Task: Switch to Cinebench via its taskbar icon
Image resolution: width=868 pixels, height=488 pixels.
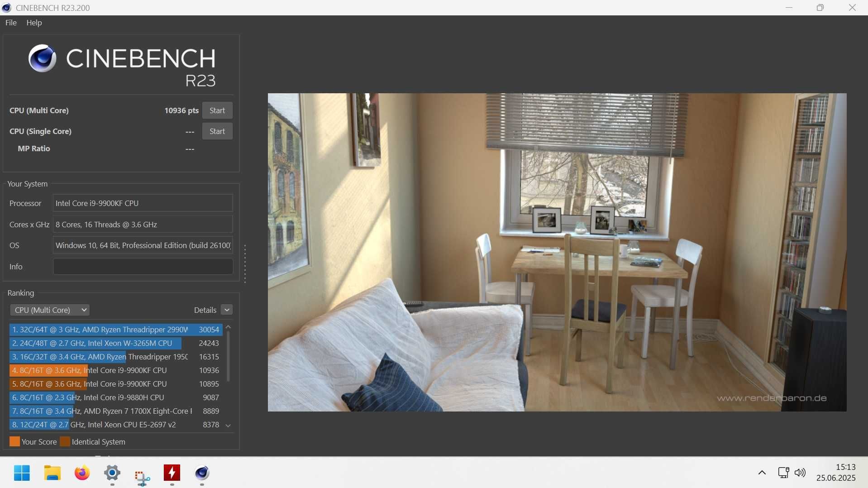Action: [202, 473]
